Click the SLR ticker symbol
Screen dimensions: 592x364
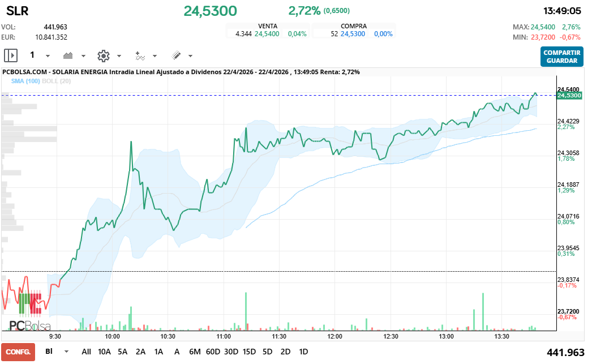click(x=17, y=11)
